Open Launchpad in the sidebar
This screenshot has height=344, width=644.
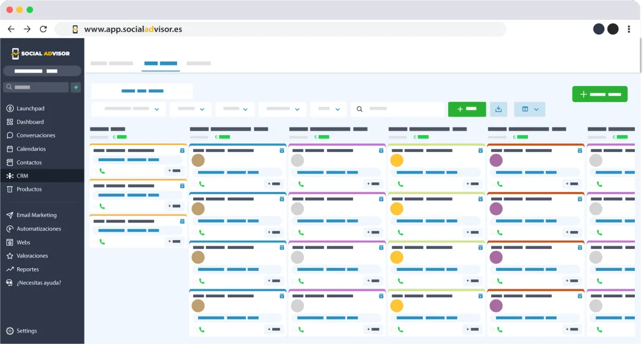click(30, 108)
